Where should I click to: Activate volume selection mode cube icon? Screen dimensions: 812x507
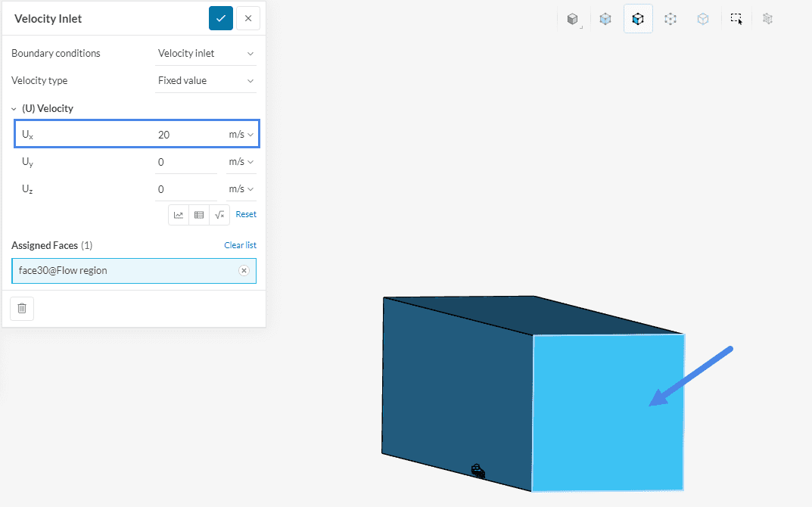click(x=605, y=19)
